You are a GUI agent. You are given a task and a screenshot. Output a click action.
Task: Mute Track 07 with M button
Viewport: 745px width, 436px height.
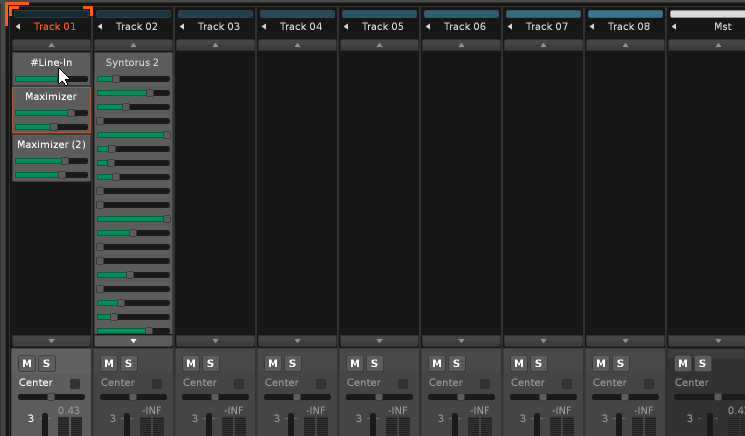(x=520, y=363)
